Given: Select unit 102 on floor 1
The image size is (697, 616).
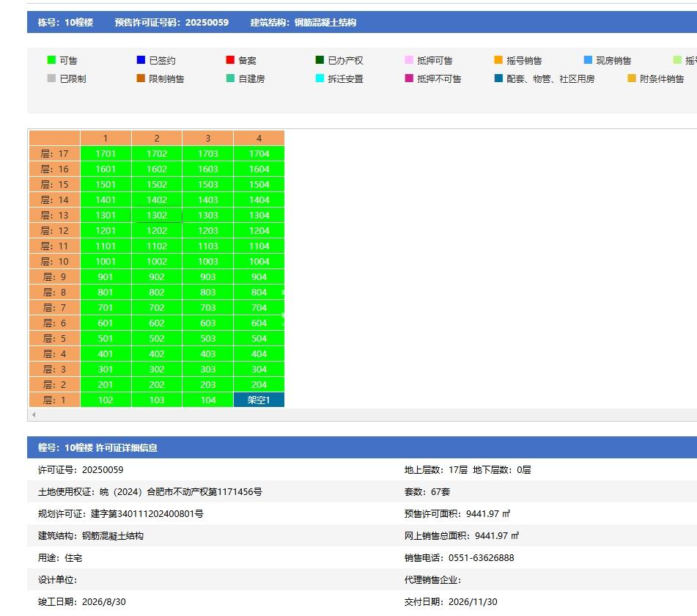Looking at the screenshot, I should point(106,400).
